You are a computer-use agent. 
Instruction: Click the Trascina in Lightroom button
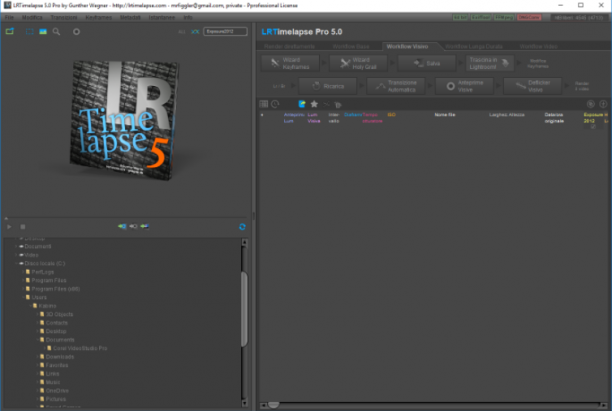(489, 63)
